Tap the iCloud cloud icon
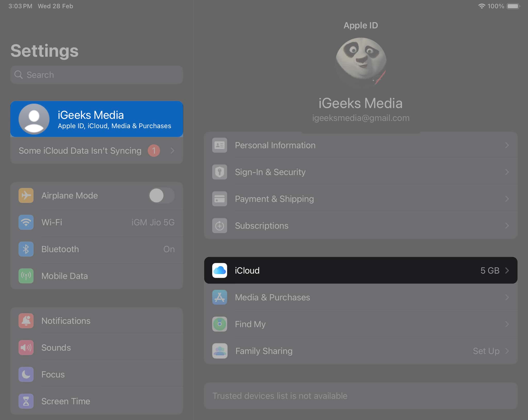The width and height of the screenshot is (528, 420). (220, 270)
